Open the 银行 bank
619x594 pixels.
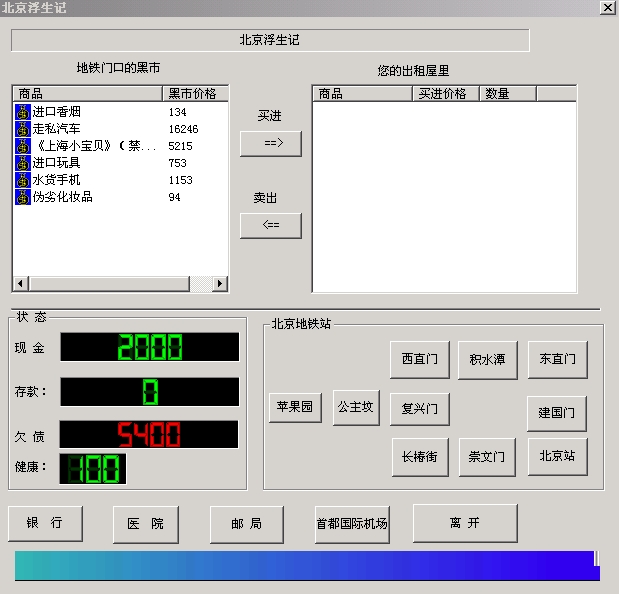click(45, 523)
